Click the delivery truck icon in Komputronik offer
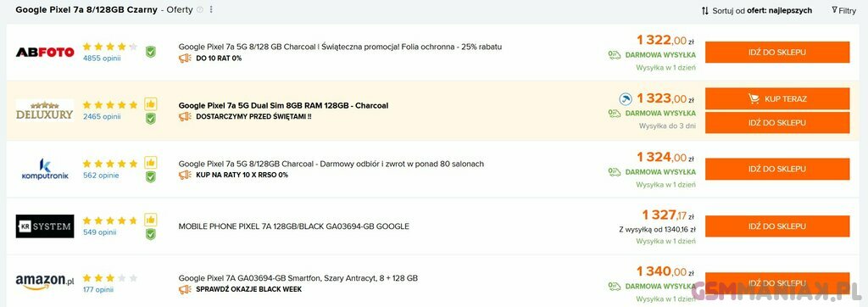This screenshot has height=307, width=868. [x=615, y=172]
